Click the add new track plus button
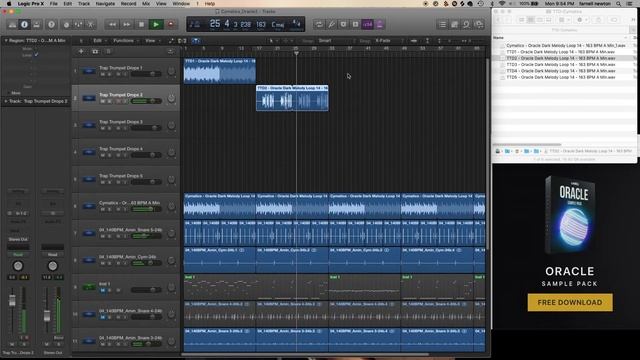Screen dimensions: 640x360 [x=81, y=51]
